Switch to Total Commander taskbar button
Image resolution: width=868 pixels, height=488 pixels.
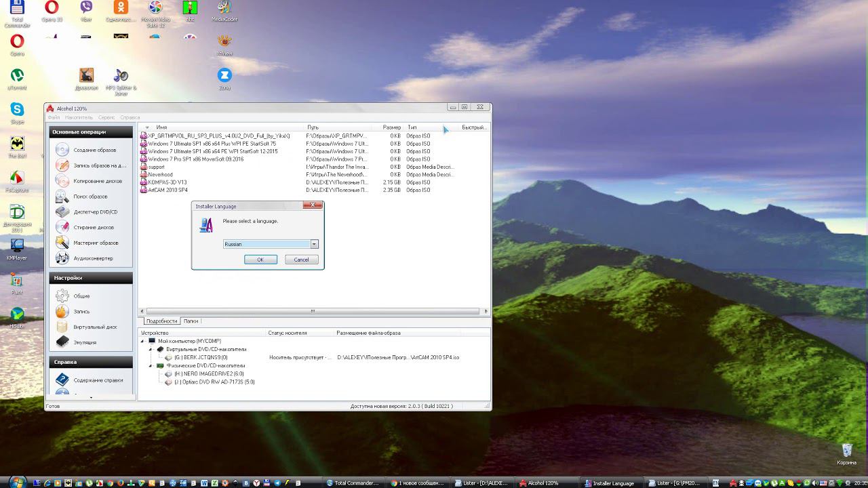pyautogui.click(x=353, y=483)
